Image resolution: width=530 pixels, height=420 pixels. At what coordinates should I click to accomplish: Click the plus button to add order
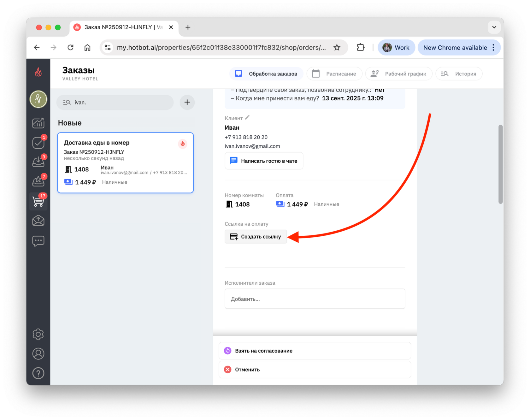[187, 102]
